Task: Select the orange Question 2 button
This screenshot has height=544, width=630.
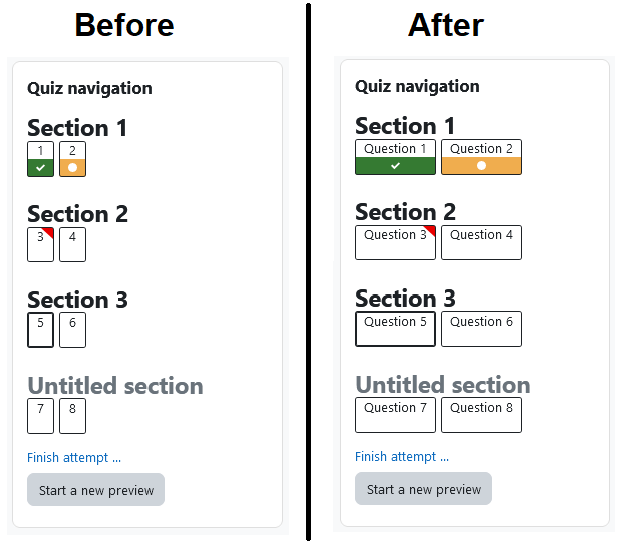Action: coord(481,157)
